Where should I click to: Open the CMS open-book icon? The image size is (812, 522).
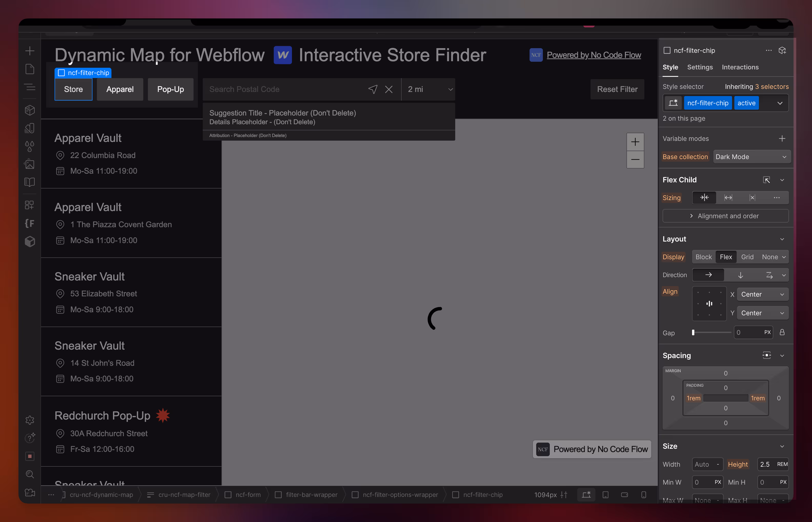[30, 182]
